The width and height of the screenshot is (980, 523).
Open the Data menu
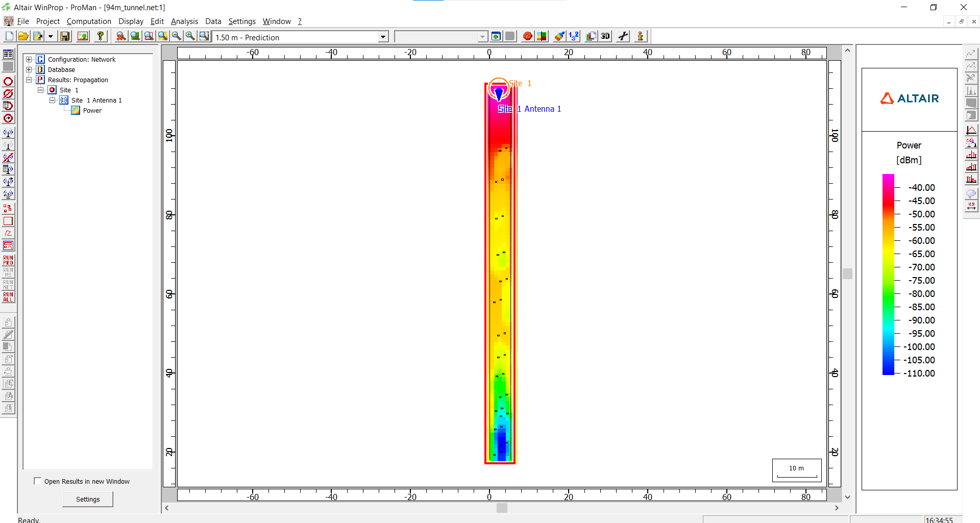(213, 21)
